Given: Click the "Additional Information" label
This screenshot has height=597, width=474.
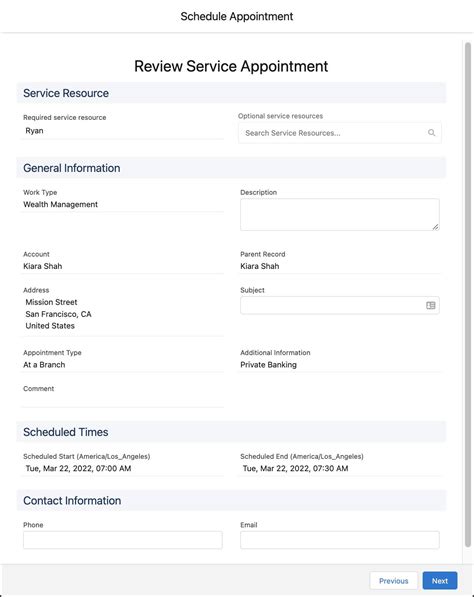Looking at the screenshot, I should click(x=275, y=353).
